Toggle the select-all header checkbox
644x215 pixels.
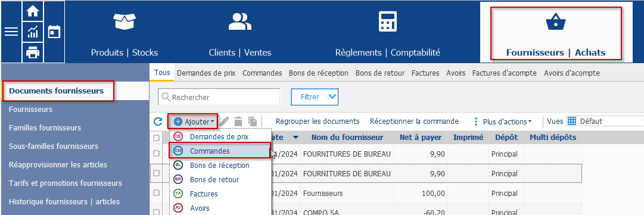(157, 138)
